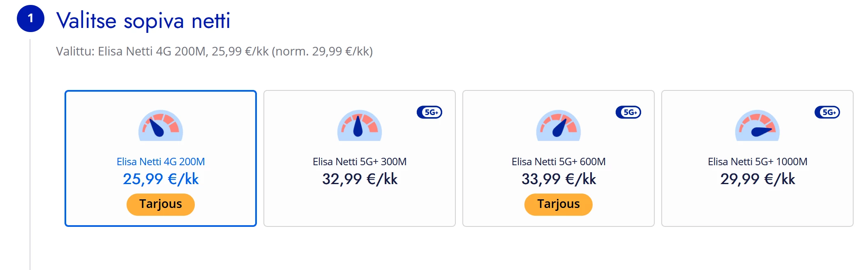Click the Elisa Netti 5G+ 1000M speedometer icon

tap(757, 126)
